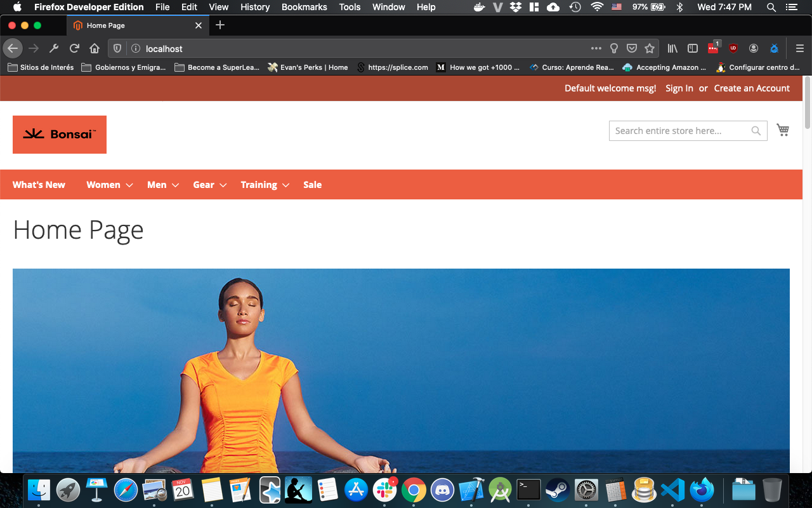The image size is (812, 508).
Task: Open the Firefox account icon
Action: tap(754, 48)
